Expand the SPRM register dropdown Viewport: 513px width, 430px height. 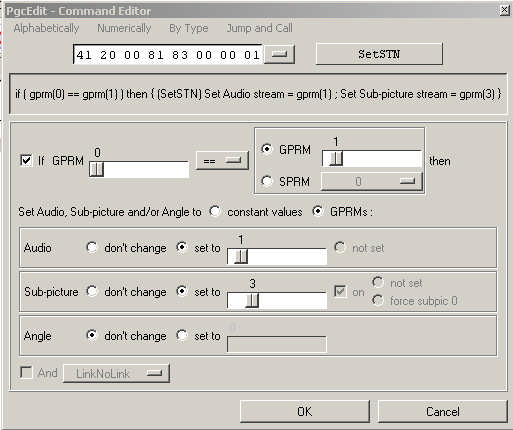coord(372,181)
